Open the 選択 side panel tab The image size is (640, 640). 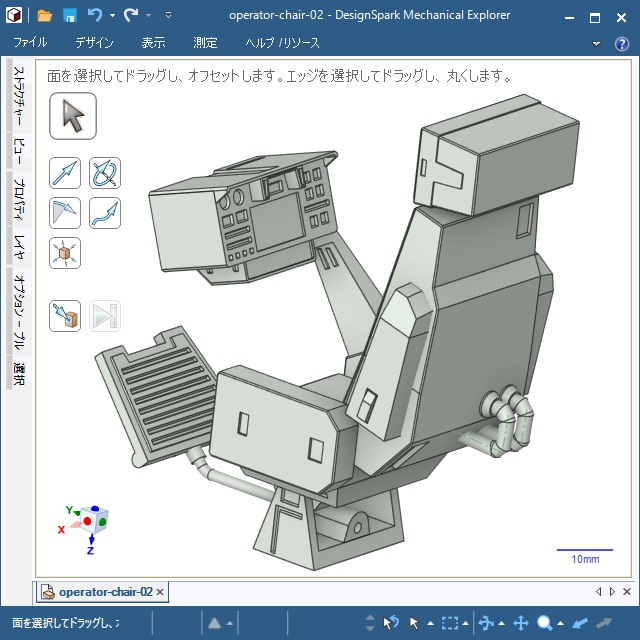pyautogui.click(x=19, y=373)
